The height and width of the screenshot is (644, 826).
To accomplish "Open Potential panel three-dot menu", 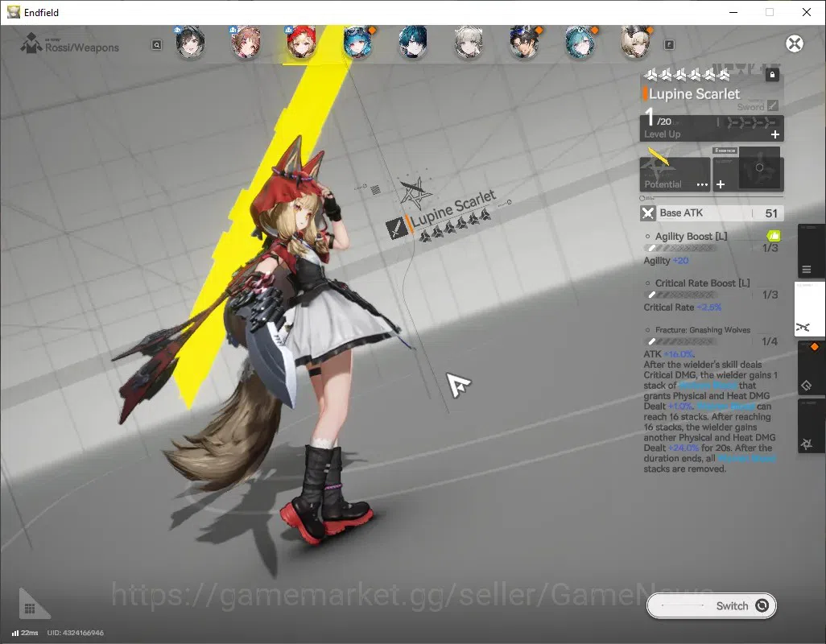I will [702, 185].
